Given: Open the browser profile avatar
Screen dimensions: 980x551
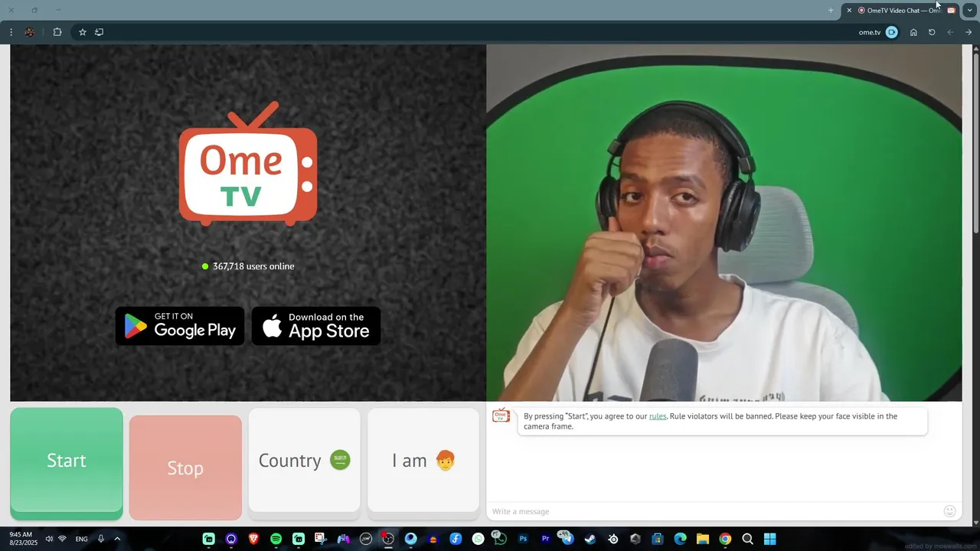Looking at the screenshot, I should click(x=29, y=32).
